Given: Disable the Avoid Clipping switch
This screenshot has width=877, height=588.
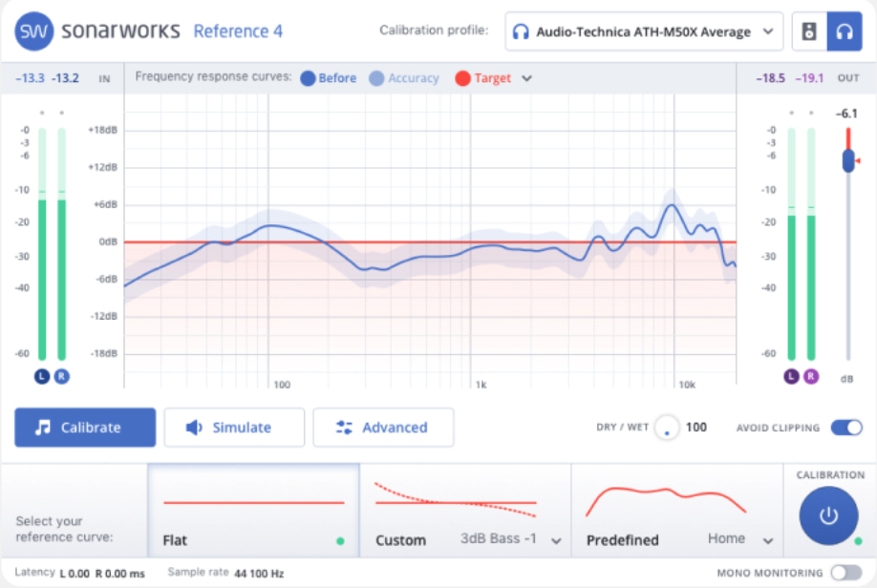Looking at the screenshot, I should tap(846, 428).
